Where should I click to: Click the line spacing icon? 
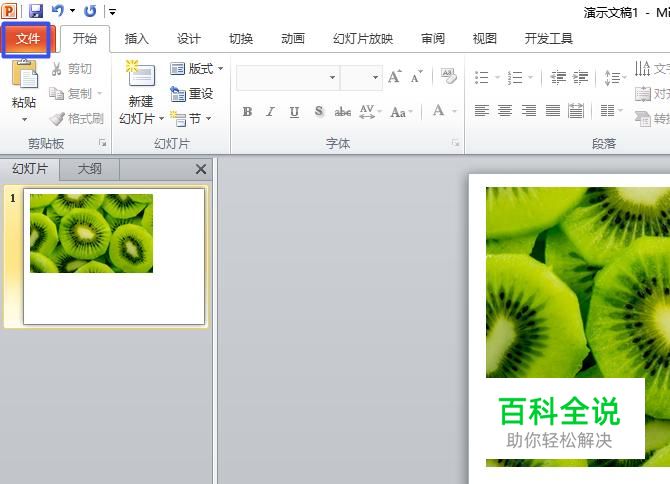[612, 78]
